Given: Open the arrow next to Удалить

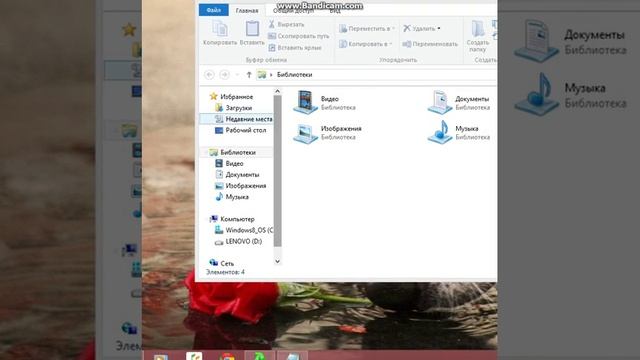Looking at the screenshot, I should [x=439, y=29].
